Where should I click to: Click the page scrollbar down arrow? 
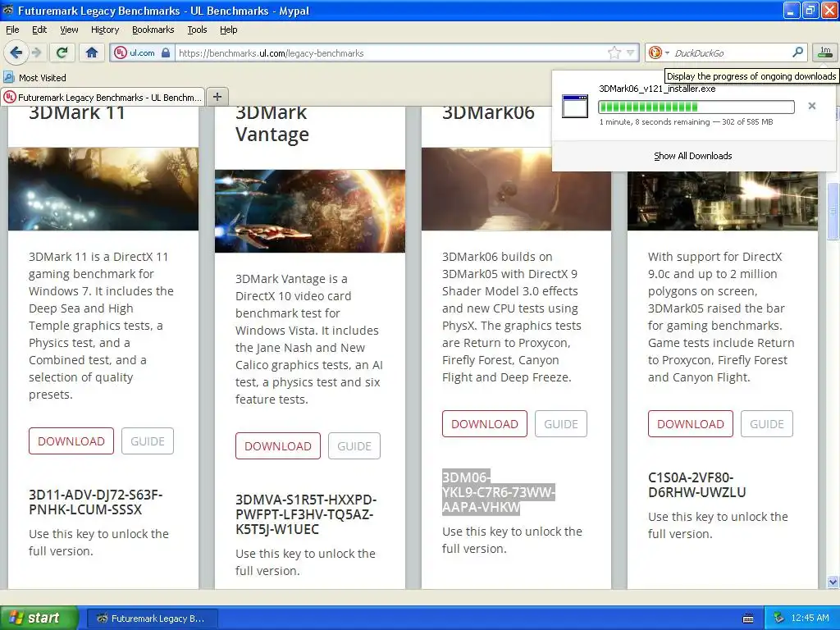coord(833,582)
